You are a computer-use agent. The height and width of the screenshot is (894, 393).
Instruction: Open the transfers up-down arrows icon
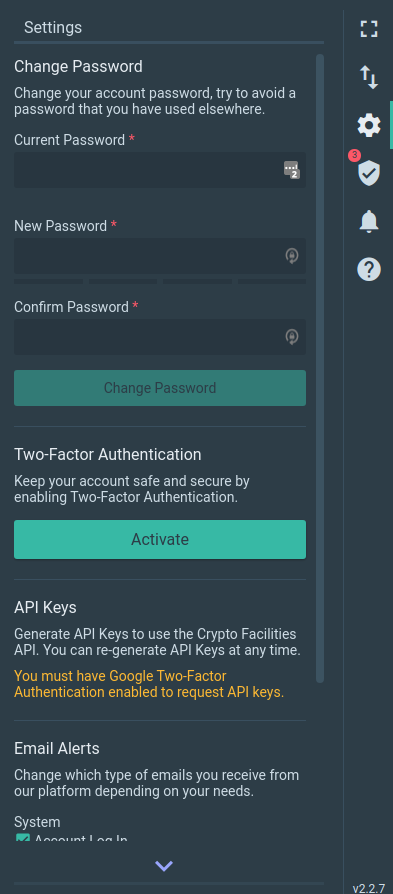[369, 77]
